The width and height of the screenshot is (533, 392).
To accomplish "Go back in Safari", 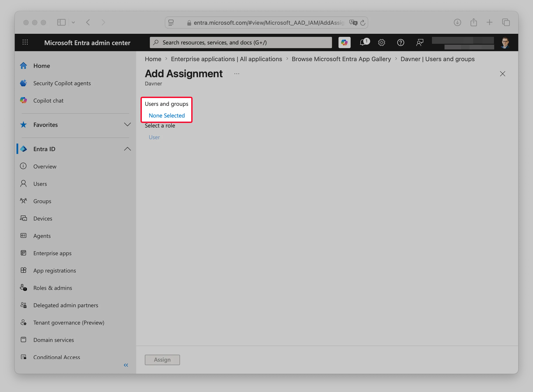I will [88, 23].
